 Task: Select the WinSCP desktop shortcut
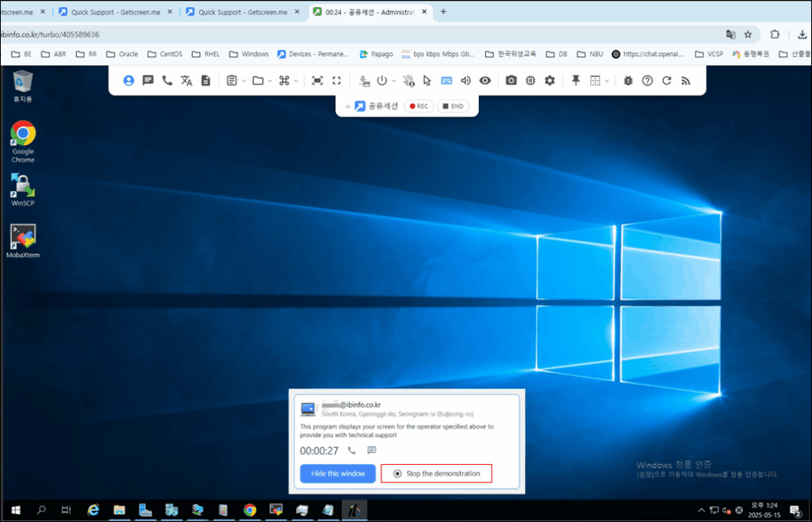click(x=23, y=190)
